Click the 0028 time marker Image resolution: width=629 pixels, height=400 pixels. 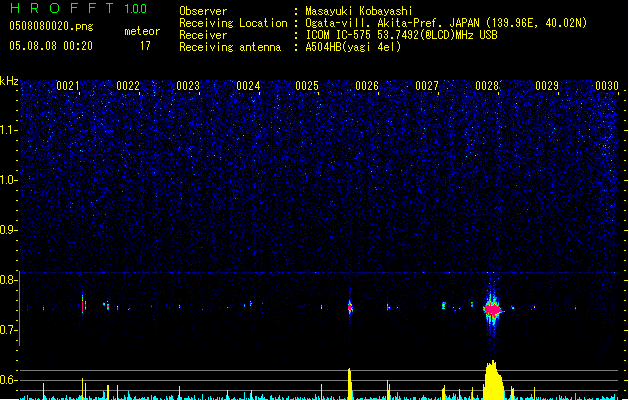(487, 87)
